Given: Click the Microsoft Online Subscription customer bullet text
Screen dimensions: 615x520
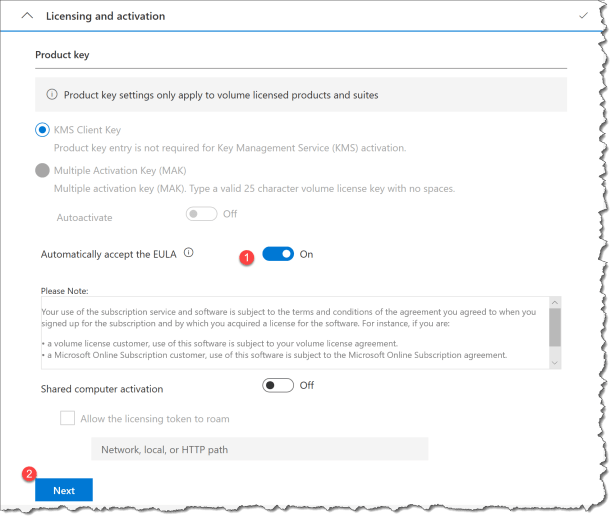Looking at the screenshot, I should click(x=274, y=355).
